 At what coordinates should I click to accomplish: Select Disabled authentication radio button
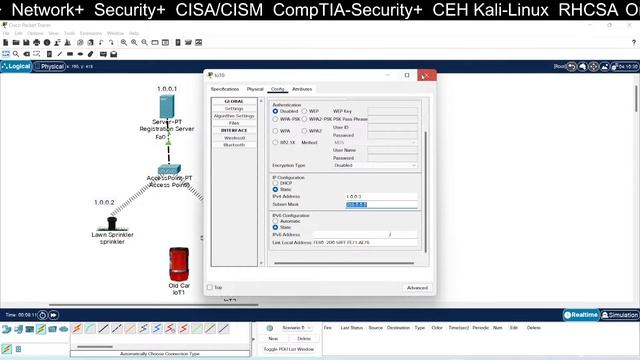(x=275, y=111)
